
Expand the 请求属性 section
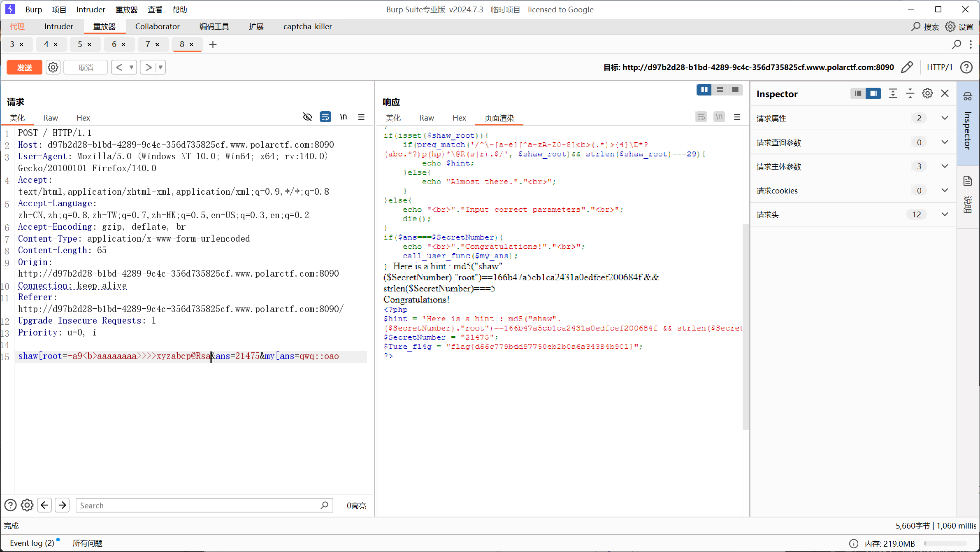945,118
